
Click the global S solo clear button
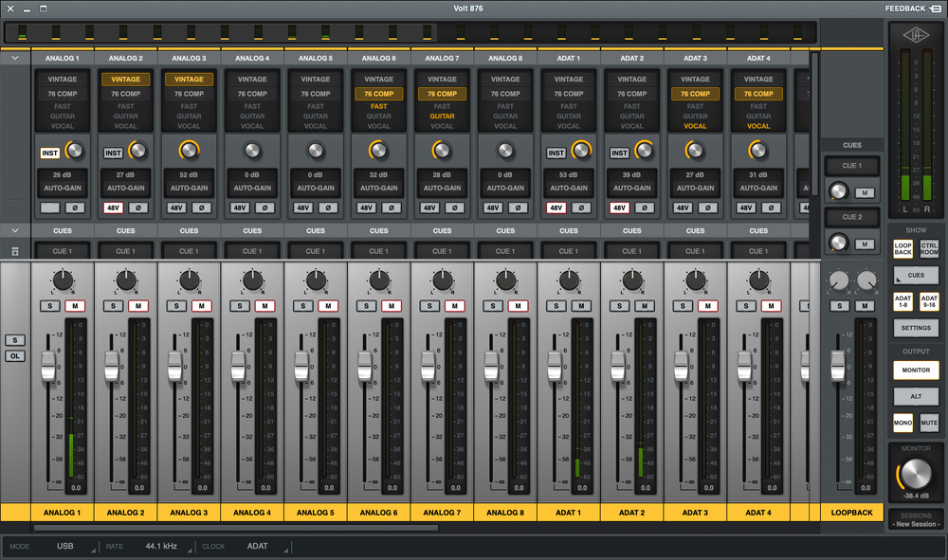pyautogui.click(x=15, y=340)
